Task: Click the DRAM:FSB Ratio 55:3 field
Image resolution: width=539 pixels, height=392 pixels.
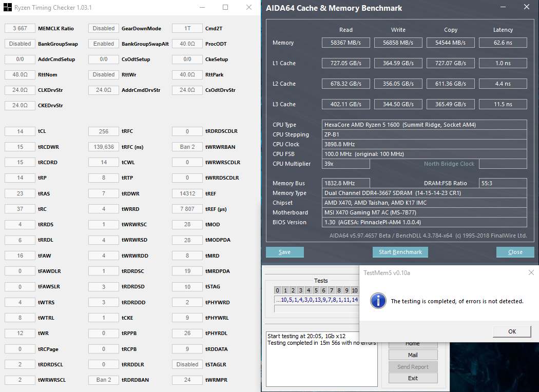Action: (x=503, y=183)
